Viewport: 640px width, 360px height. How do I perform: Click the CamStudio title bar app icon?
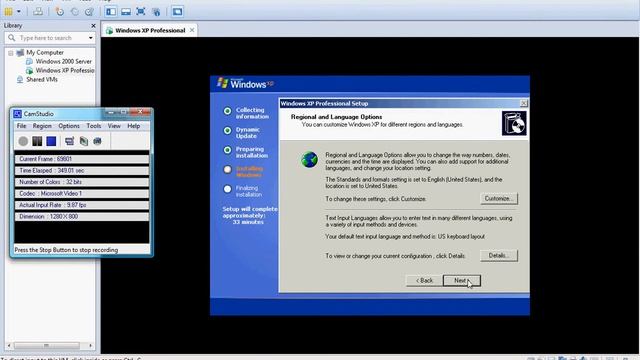coord(18,114)
